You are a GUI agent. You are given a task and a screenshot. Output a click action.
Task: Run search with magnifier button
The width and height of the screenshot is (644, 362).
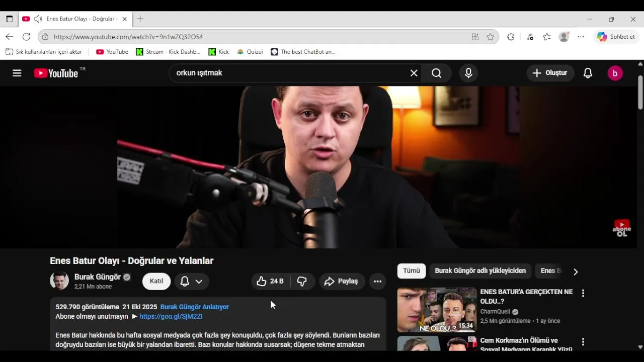coord(437,73)
